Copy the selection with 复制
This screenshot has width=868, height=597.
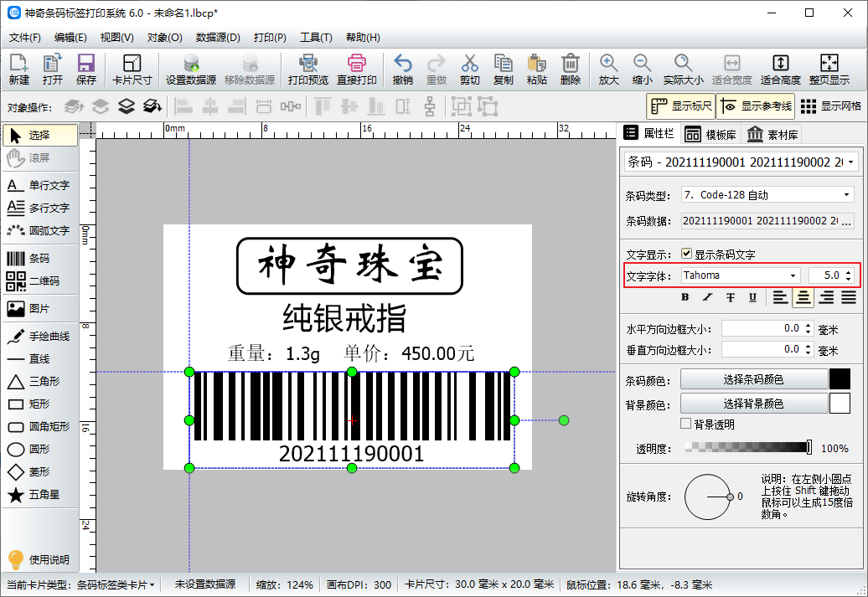click(x=504, y=69)
